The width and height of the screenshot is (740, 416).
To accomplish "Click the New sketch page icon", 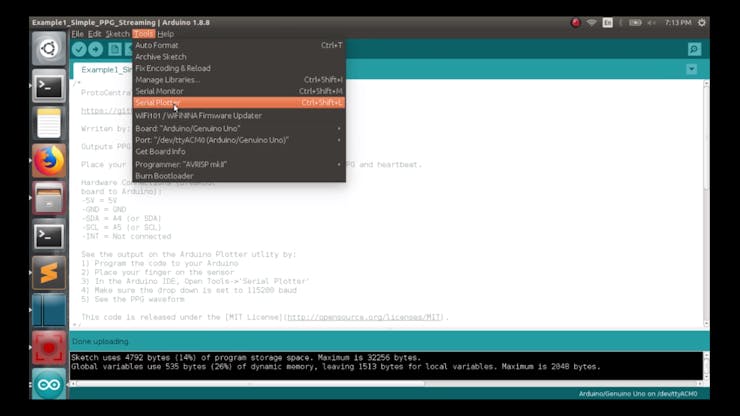I will tap(114, 49).
